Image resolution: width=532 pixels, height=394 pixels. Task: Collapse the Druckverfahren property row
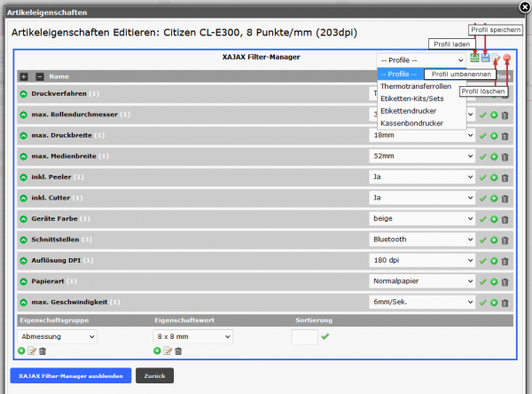(23, 93)
